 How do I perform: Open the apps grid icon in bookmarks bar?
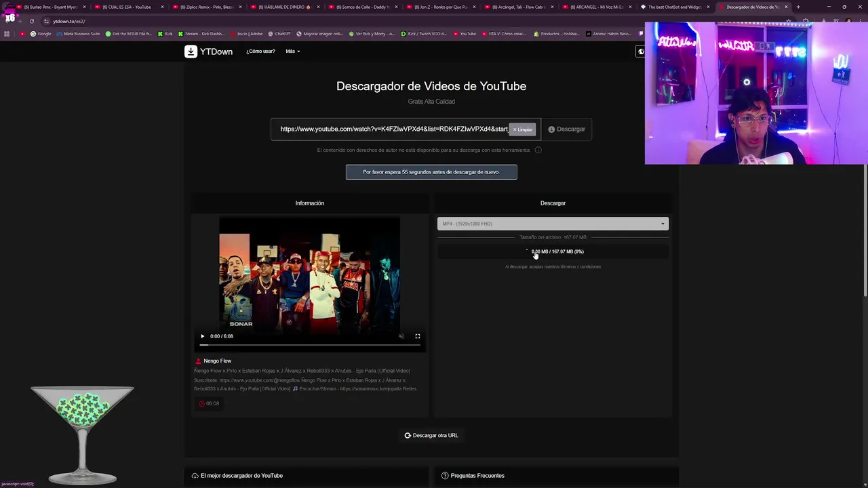pos(7,34)
